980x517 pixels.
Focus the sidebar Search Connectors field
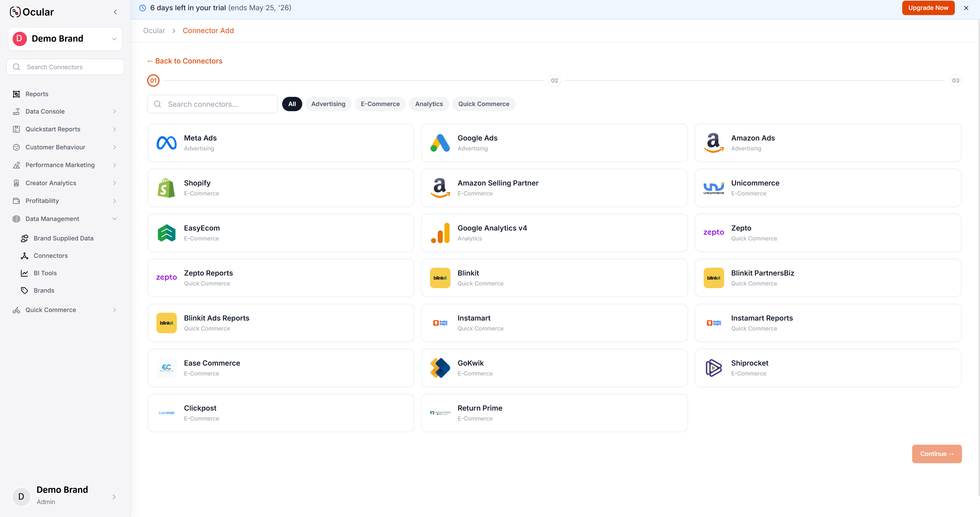coord(65,67)
